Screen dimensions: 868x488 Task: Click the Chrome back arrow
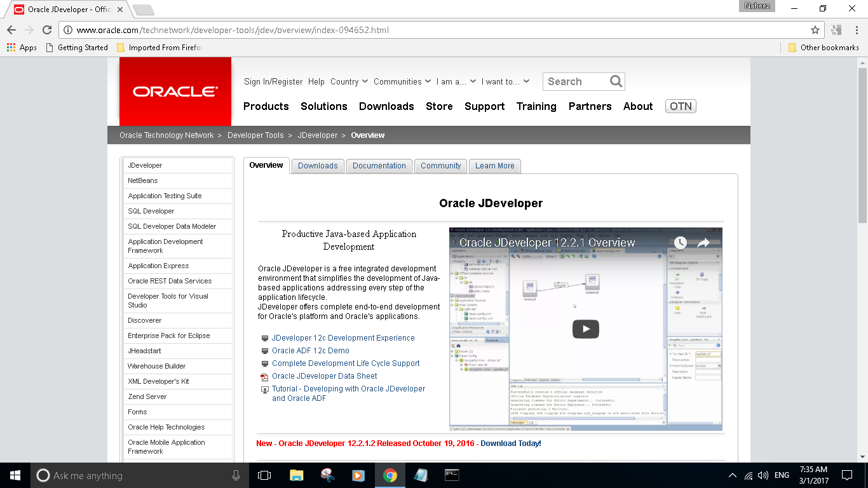coord(11,30)
